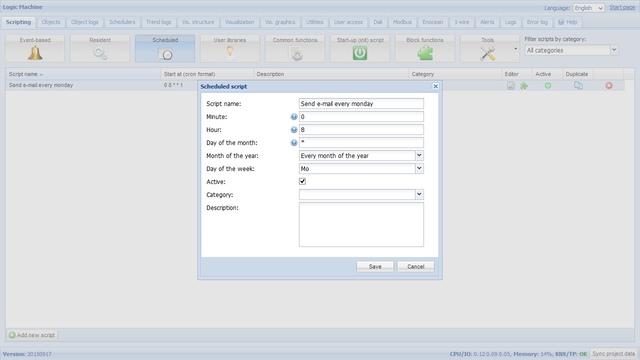This screenshot has width=640, height=360.
Task: Open the Block functions section
Action: (x=425, y=49)
